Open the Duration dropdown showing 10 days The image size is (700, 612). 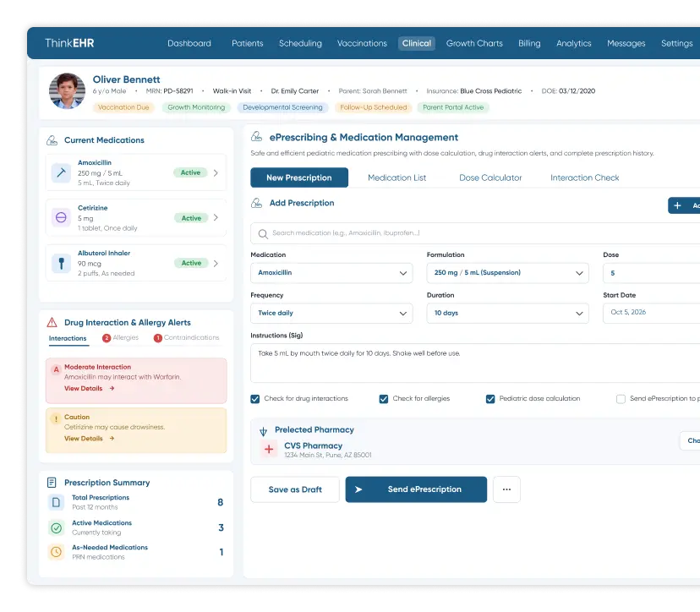click(507, 314)
